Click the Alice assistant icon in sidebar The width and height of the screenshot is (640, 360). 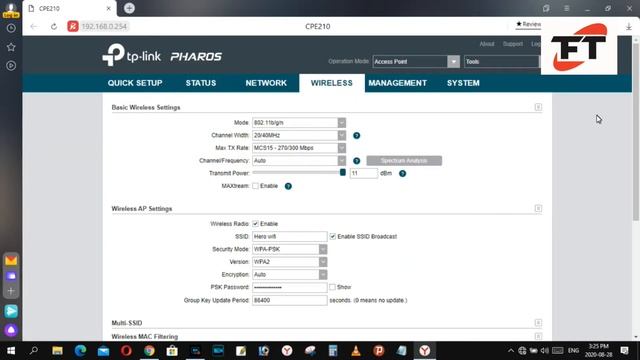click(x=11, y=330)
